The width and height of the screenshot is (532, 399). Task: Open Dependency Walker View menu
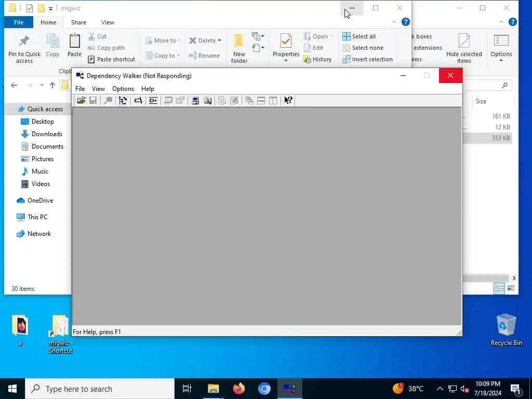coord(98,89)
